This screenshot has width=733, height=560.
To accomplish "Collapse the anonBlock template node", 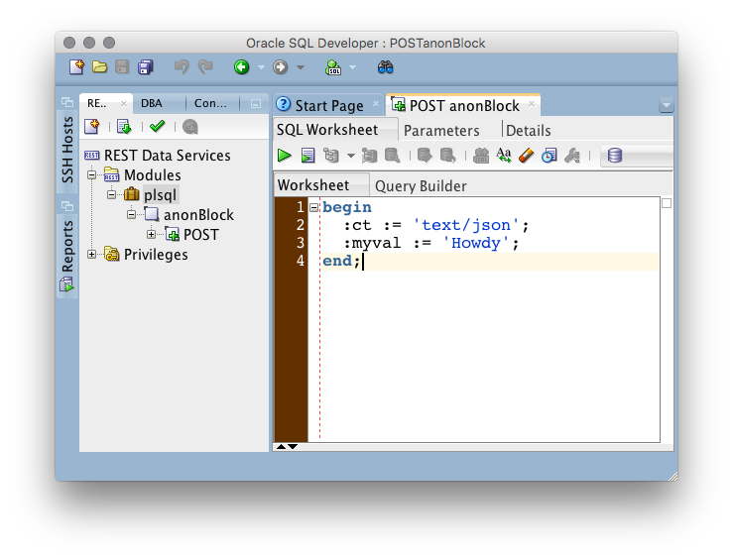I will tap(131, 214).
